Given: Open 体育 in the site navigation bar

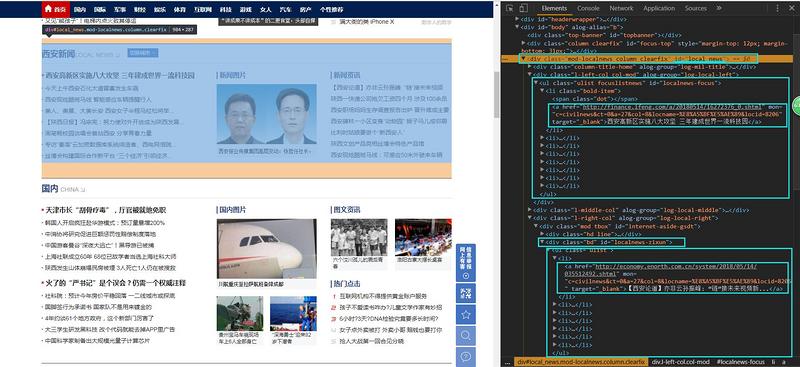Looking at the screenshot, I should pos(180,10).
